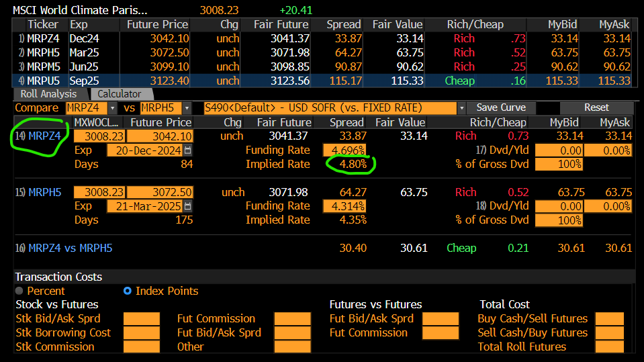The width and height of the screenshot is (644, 362).
Task: Edit the MRPH5 compare ticker field
Action: click(161, 108)
